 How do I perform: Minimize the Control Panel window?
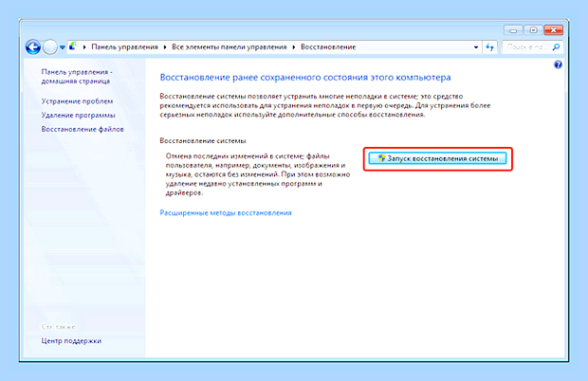click(513, 30)
